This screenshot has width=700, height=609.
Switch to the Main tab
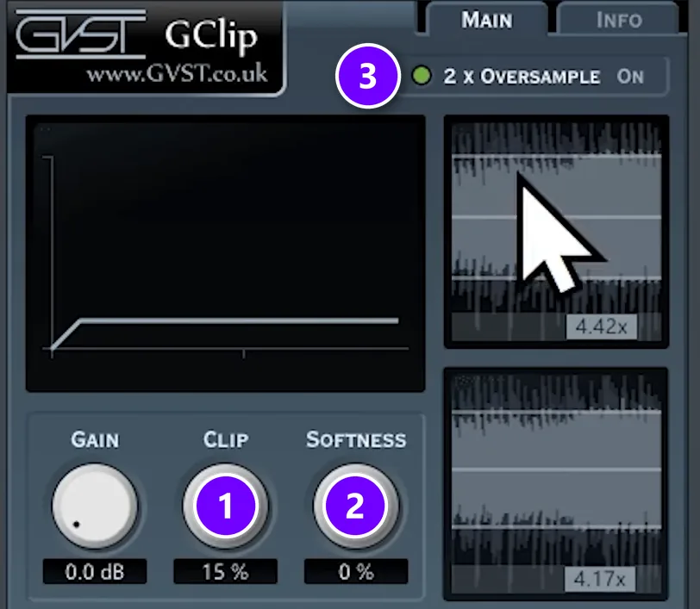pyautogui.click(x=486, y=20)
